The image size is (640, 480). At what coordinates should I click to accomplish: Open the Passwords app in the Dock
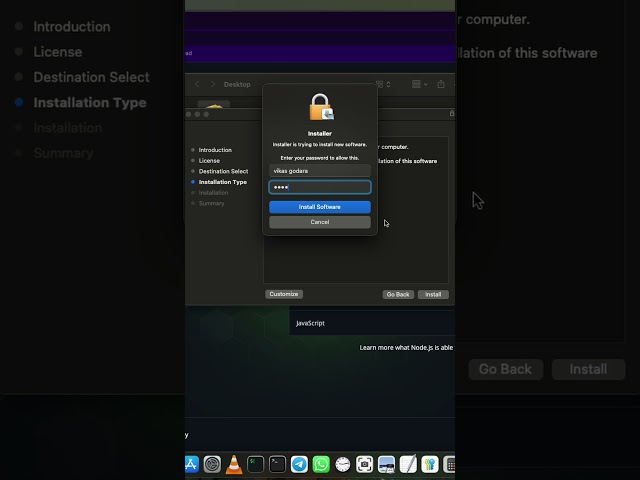(x=430, y=464)
